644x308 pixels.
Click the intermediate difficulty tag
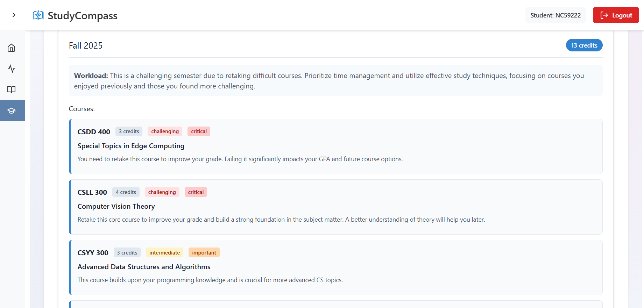[164, 253]
